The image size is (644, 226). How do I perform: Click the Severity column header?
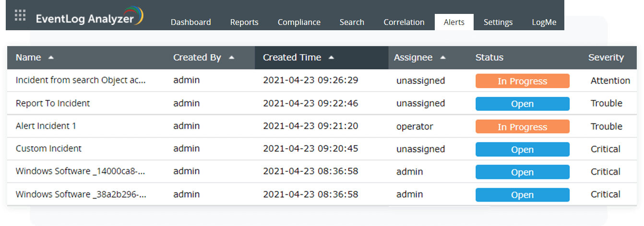[x=606, y=58]
